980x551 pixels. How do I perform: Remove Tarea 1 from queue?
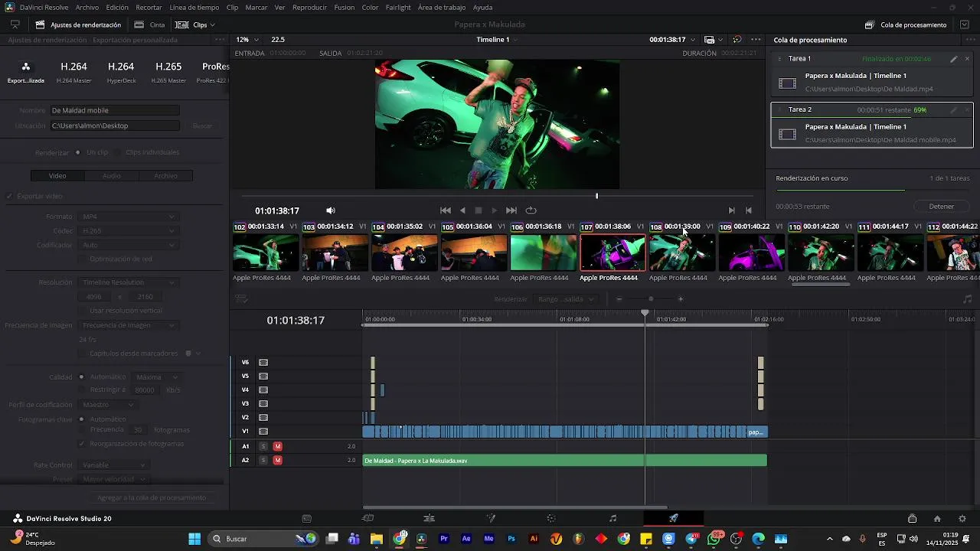[x=967, y=59]
